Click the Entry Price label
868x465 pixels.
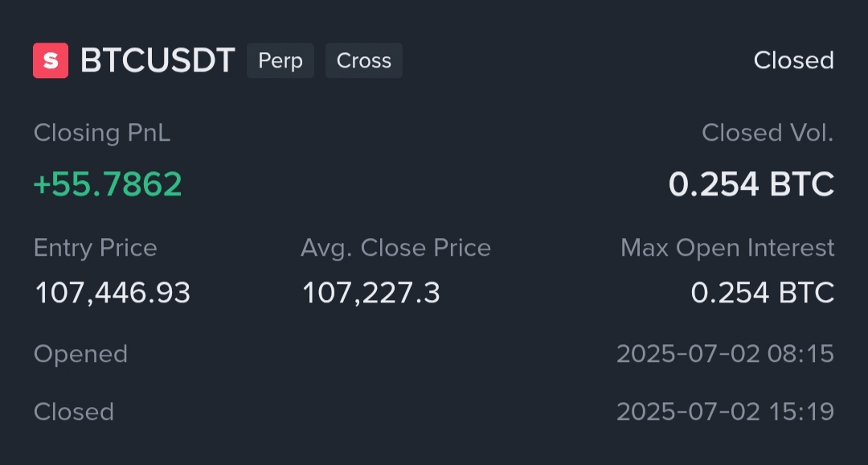point(96,248)
